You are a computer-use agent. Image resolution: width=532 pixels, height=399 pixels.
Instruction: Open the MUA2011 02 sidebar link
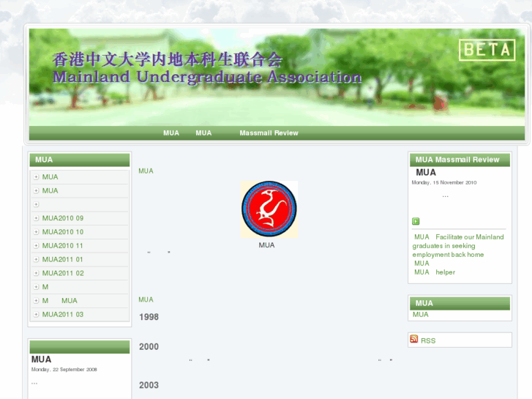tap(63, 273)
